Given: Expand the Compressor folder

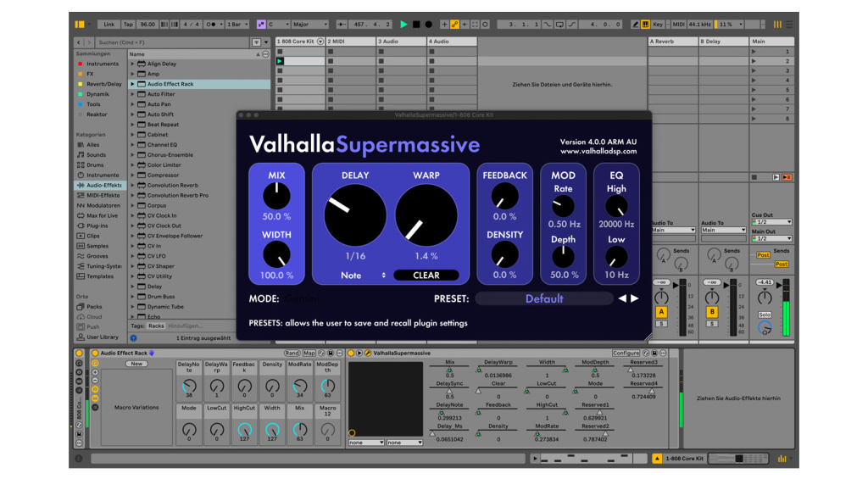Looking at the screenshot, I should 133,175.
